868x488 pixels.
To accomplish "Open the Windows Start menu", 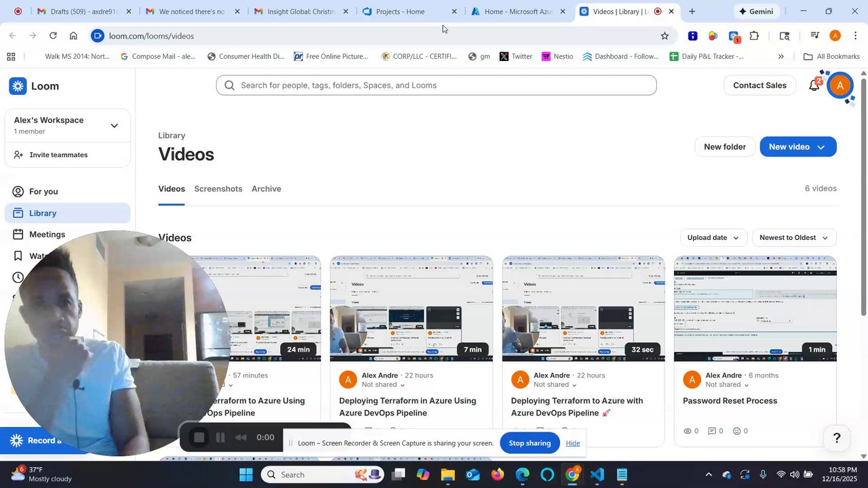I will 245,474.
